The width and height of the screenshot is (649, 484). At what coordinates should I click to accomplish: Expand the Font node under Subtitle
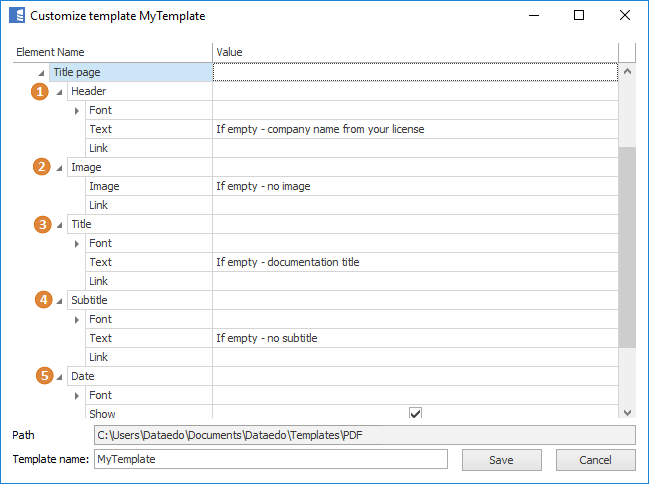pos(78,320)
